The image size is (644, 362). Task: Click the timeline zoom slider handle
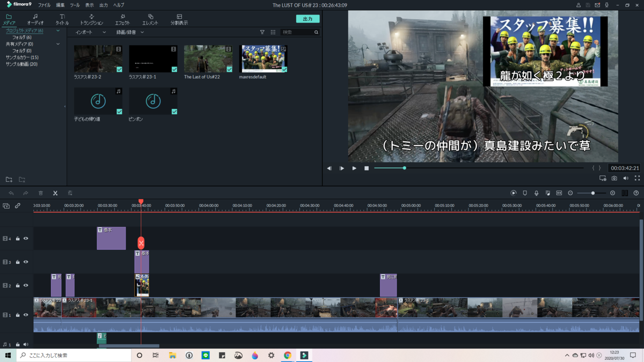593,193
